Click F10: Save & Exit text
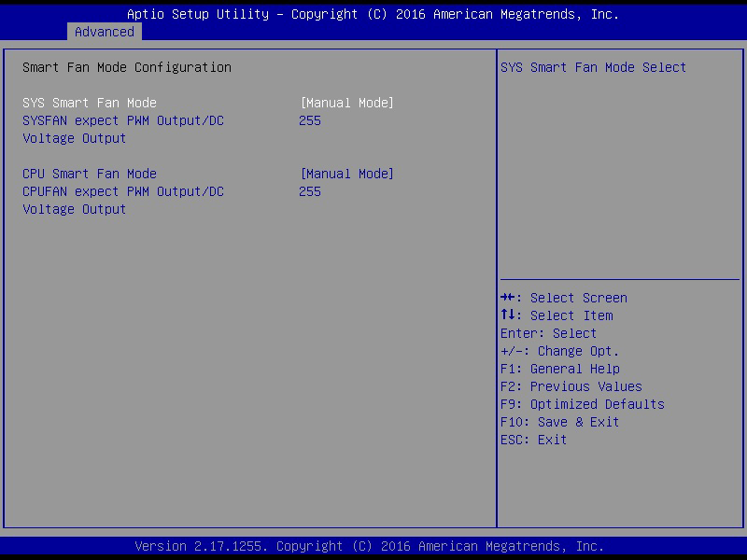Image resolution: width=747 pixels, height=560 pixels. pyautogui.click(x=559, y=423)
